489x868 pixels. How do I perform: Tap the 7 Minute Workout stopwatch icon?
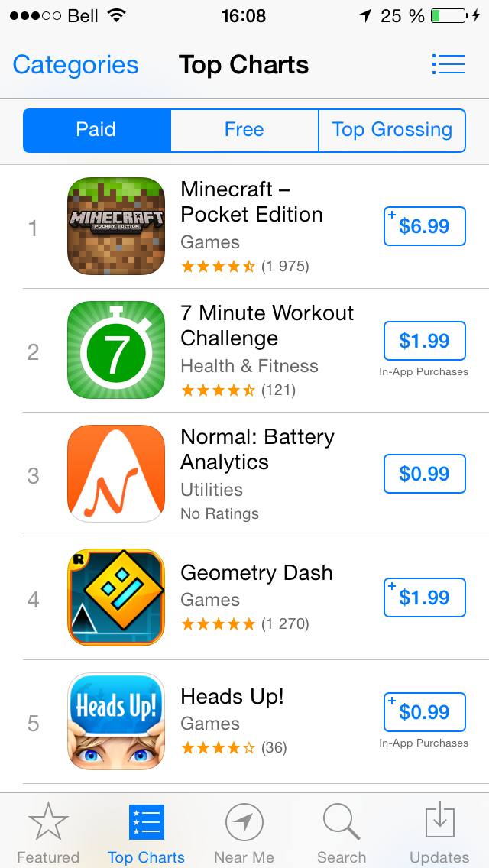click(116, 350)
